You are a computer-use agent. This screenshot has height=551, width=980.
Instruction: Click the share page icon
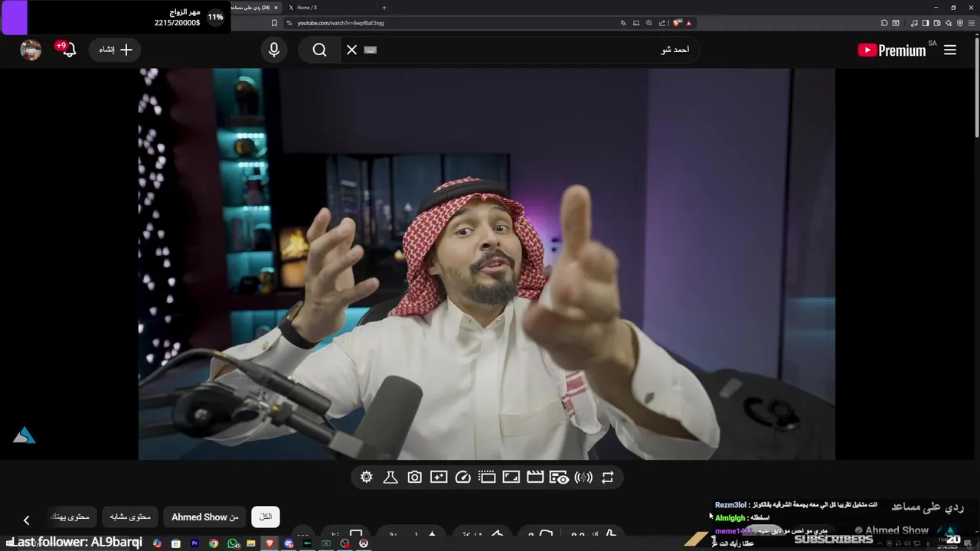tap(662, 23)
